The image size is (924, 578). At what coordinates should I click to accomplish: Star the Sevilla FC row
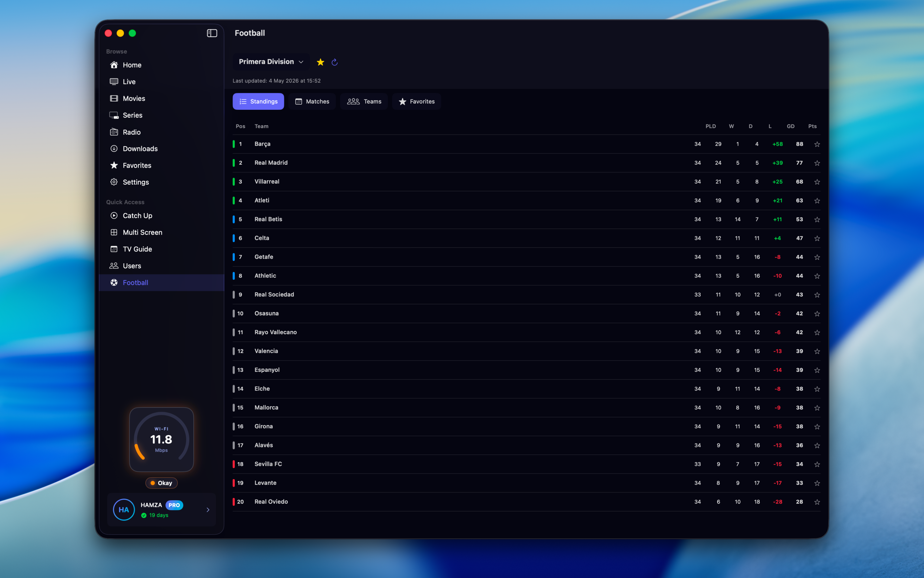817,464
